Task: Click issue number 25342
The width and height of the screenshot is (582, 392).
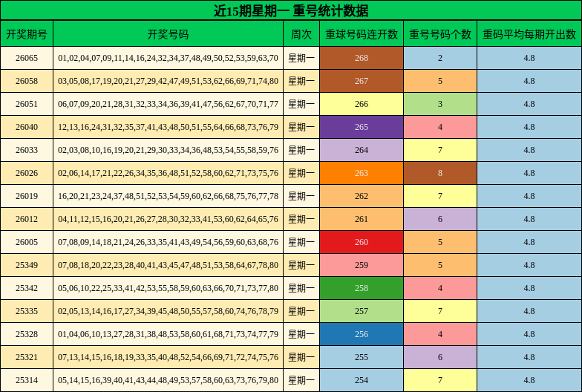Action: click(27, 288)
